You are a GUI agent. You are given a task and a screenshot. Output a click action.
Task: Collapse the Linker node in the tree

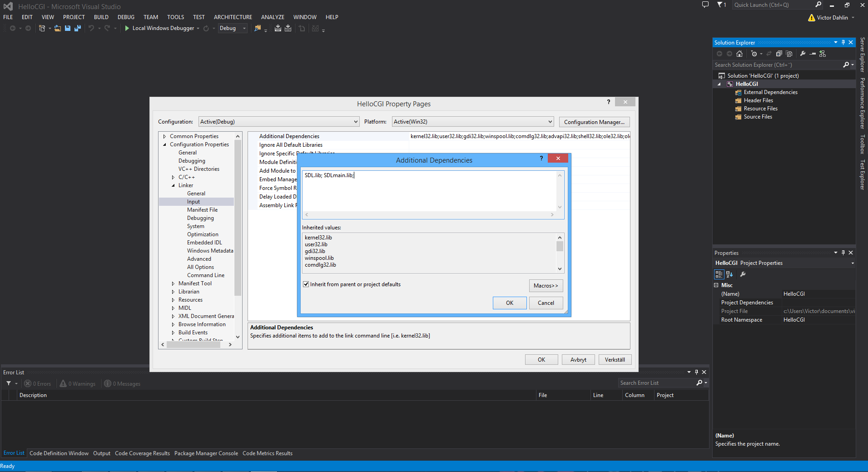(x=173, y=185)
